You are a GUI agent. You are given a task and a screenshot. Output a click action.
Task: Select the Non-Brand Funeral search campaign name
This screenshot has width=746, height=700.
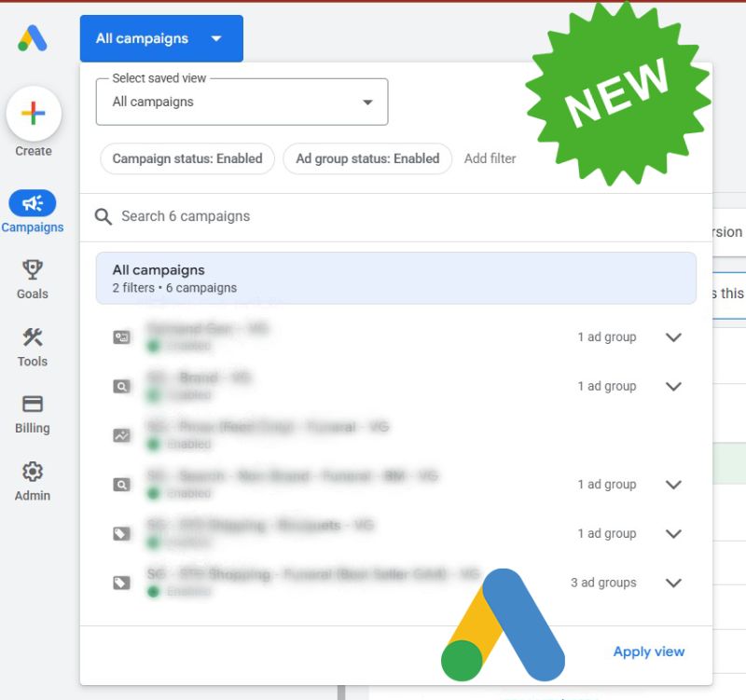292,476
